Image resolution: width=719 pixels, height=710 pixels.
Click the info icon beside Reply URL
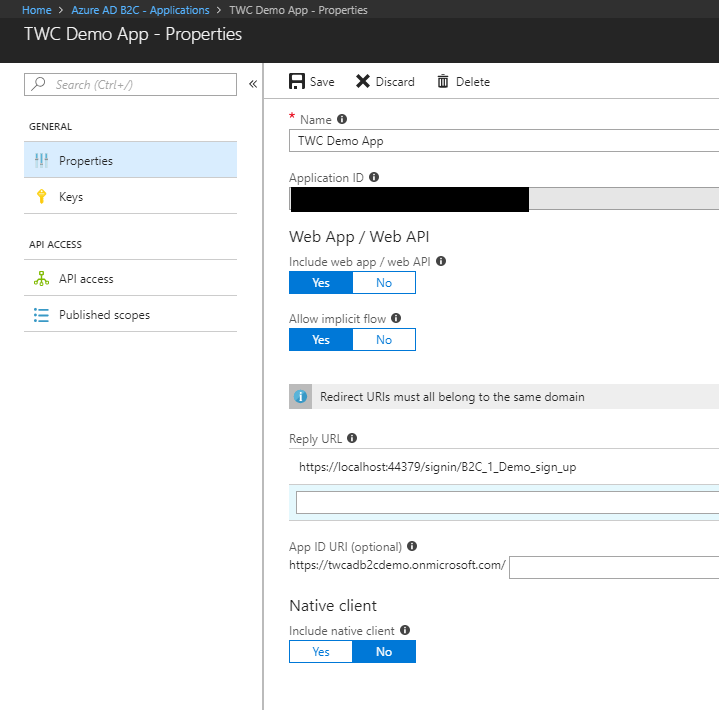pos(352,438)
